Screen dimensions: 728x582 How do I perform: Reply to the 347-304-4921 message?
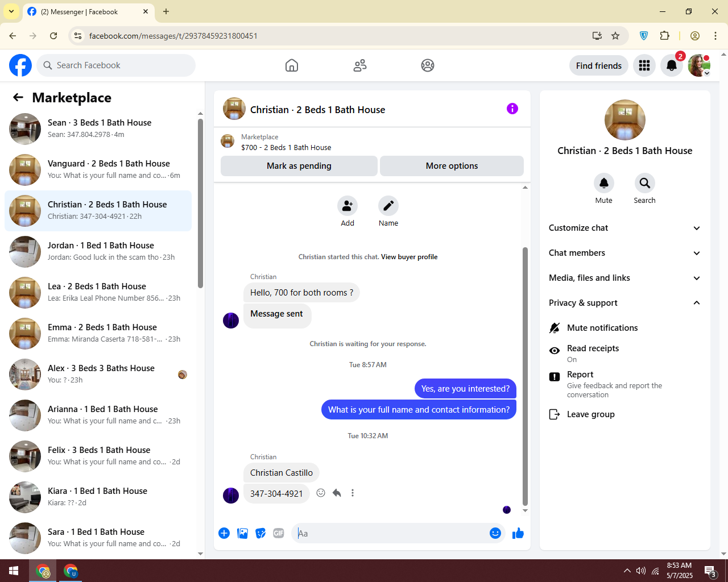click(x=337, y=493)
